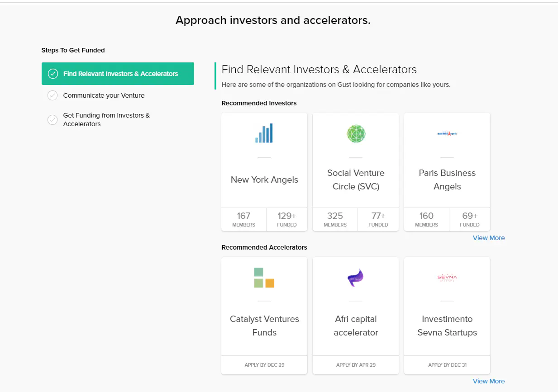Click the Catalyst Ventures Funds squares logo
This screenshot has width=558, height=392.
tap(264, 279)
